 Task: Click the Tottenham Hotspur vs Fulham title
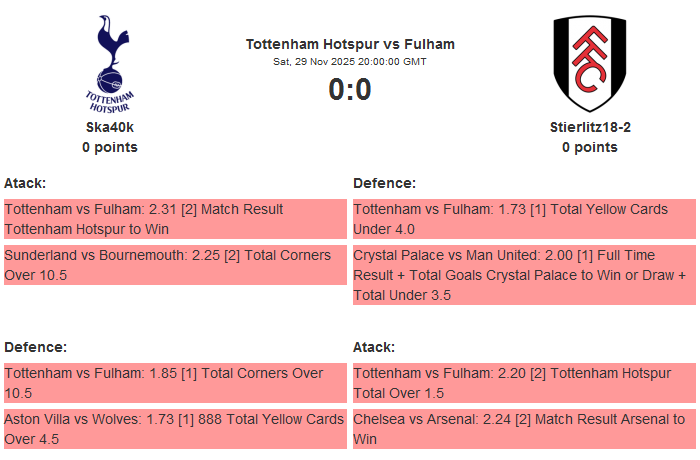click(x=350, y=44)
